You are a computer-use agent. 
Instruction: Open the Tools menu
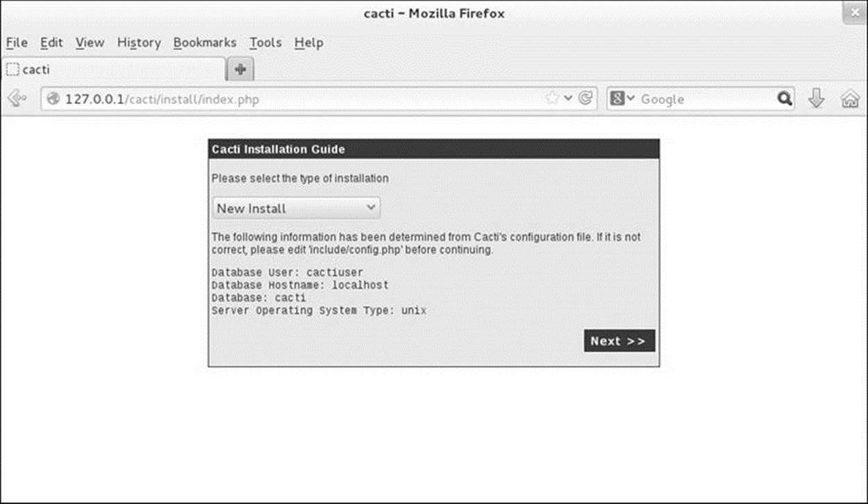point(265,42)
